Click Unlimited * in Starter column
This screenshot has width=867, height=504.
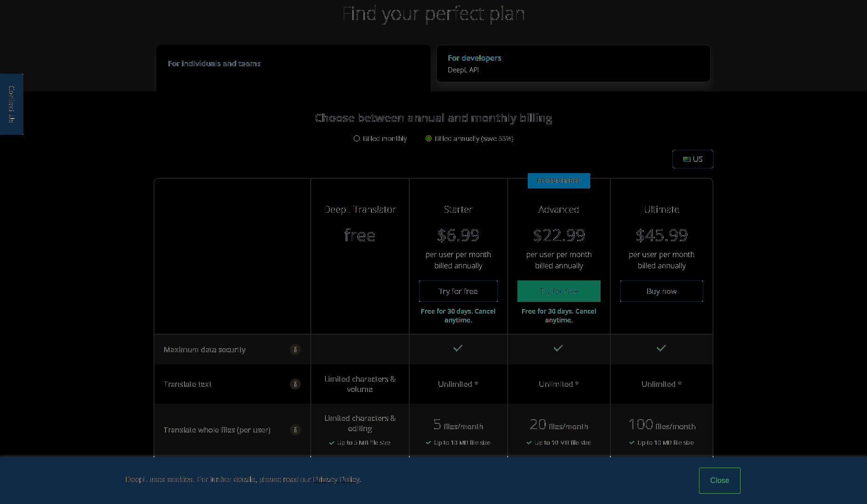click(458, 384)
